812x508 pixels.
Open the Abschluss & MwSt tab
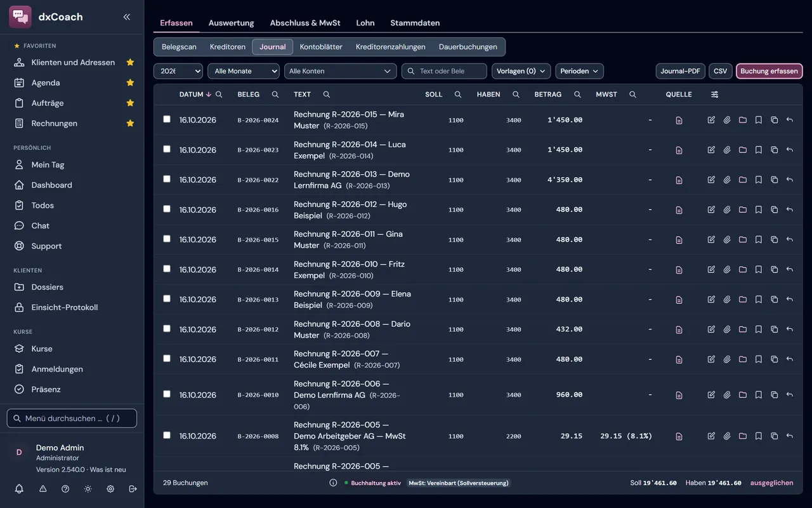(305, 23)
